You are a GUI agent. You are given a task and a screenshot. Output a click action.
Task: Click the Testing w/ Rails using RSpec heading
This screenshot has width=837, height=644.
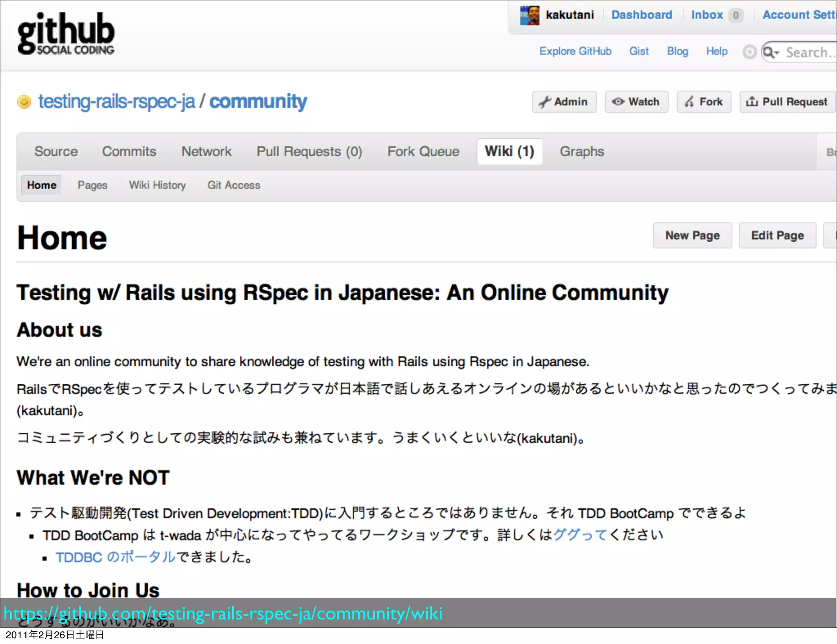pyautogui.click(x=342, y=293)
